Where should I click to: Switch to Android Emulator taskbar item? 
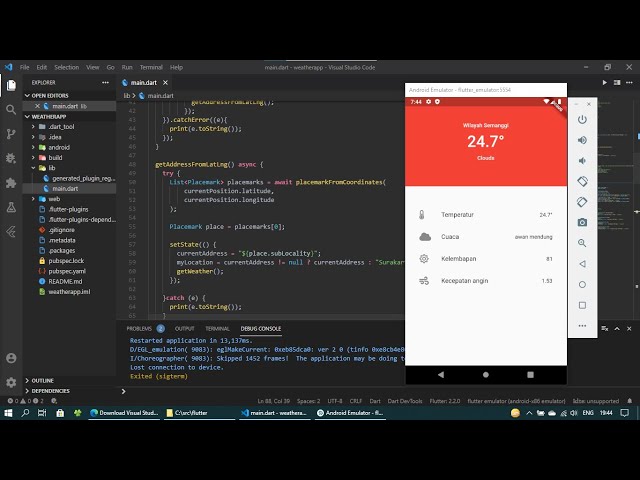pyautogui.click(x=351, y=413)
